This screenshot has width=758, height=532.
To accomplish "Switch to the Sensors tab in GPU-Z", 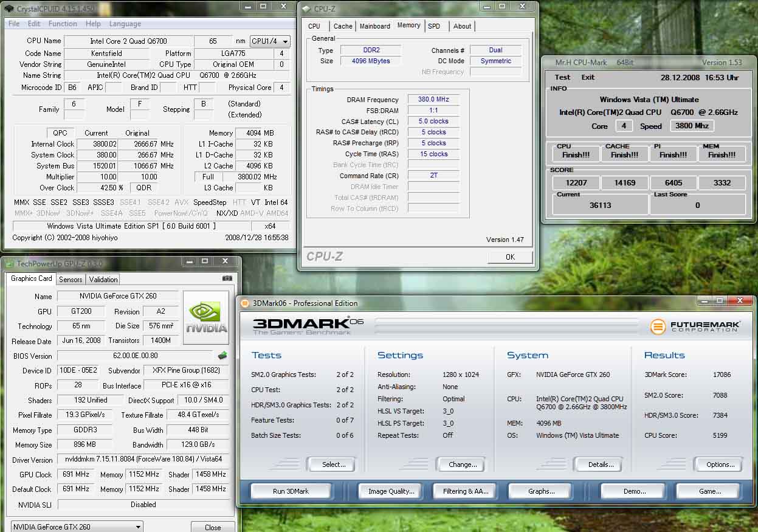I will click(x=71, y=280).
